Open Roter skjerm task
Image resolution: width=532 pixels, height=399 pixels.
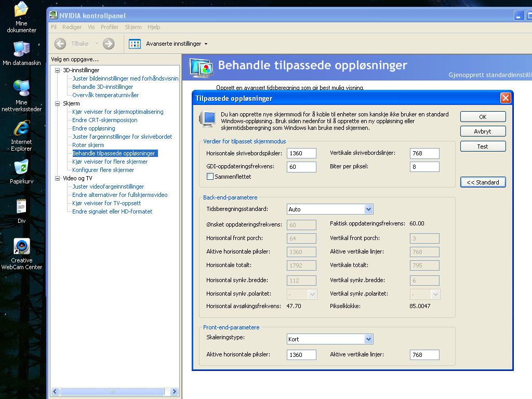88,145
